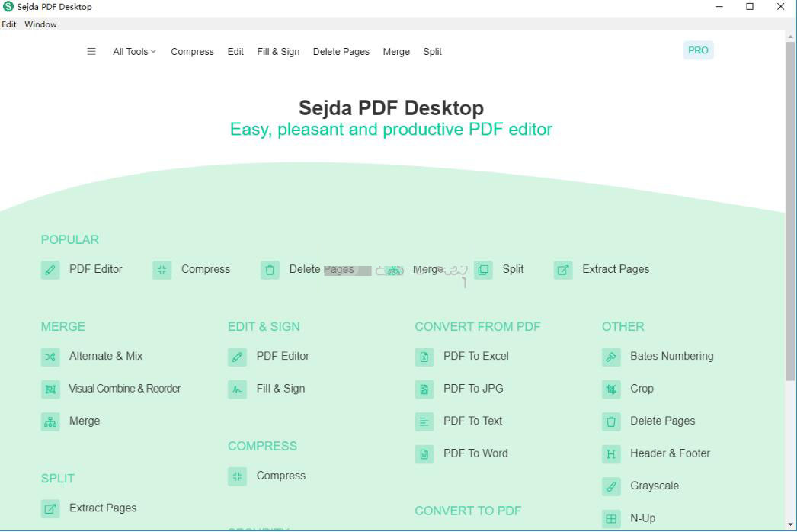
Task: Open the PDF To Excel link
Action: coord(475,356)
